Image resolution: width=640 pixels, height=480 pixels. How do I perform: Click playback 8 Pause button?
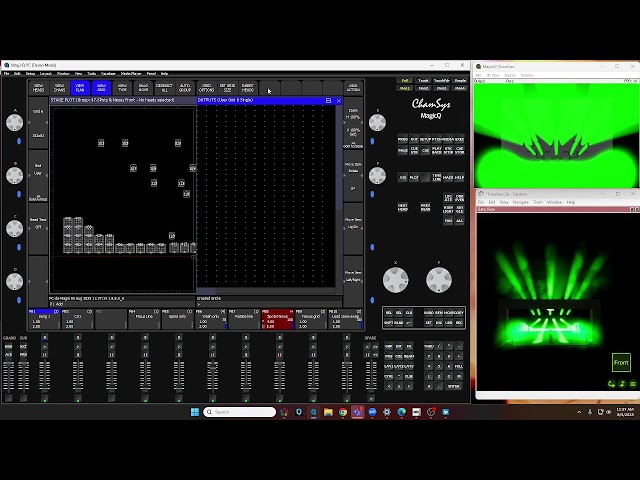(280, 355)
